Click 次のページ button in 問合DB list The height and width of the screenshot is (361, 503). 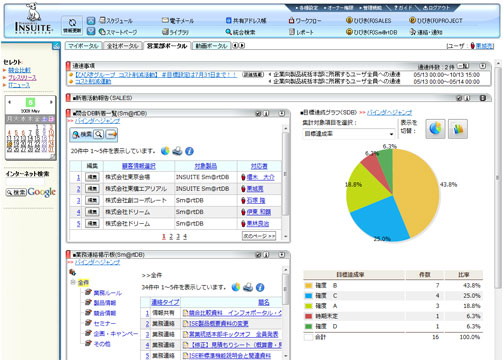tap(259, 236)
